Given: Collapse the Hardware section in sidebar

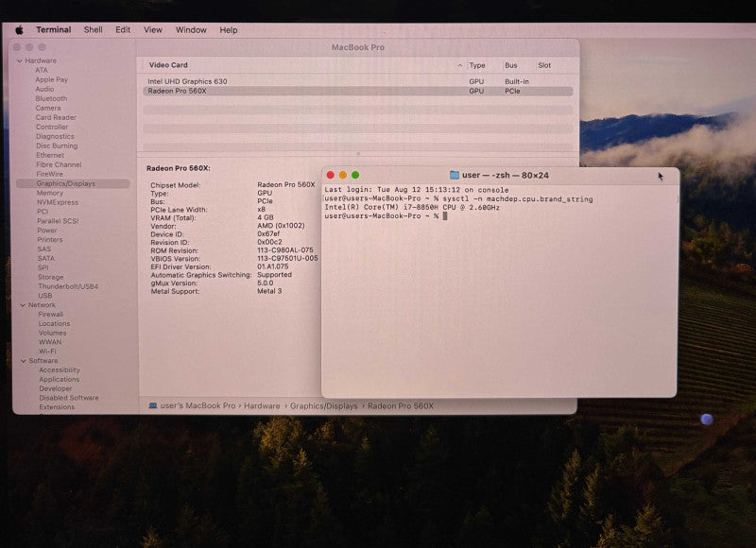Looking at the screenshot, I should [x=20, y=61].
